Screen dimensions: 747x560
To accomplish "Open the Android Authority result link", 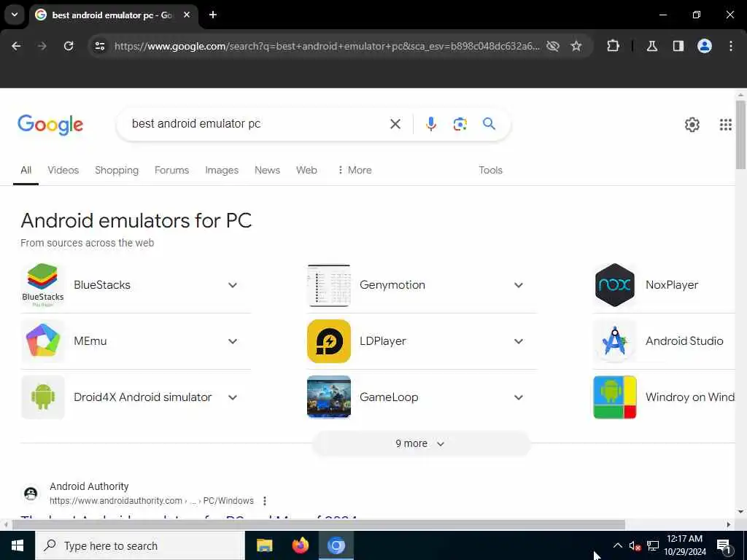I will coord(189,518).
